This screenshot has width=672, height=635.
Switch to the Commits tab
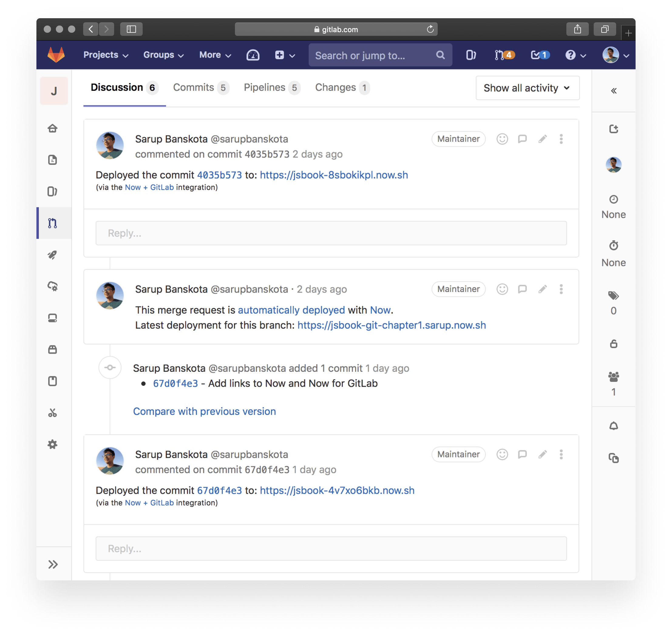coord(201,88)
